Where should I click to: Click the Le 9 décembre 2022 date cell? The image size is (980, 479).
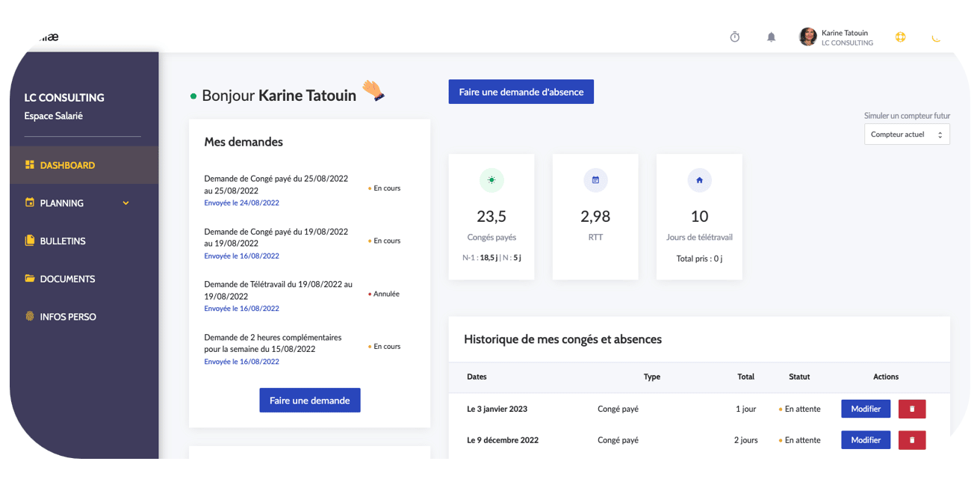click(501, 440)
